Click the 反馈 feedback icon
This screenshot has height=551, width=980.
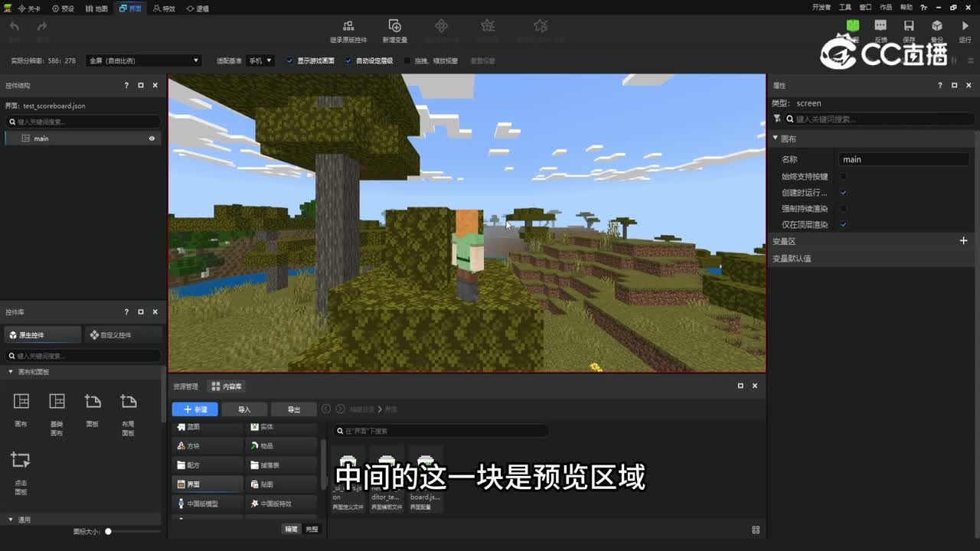point(880,26)
